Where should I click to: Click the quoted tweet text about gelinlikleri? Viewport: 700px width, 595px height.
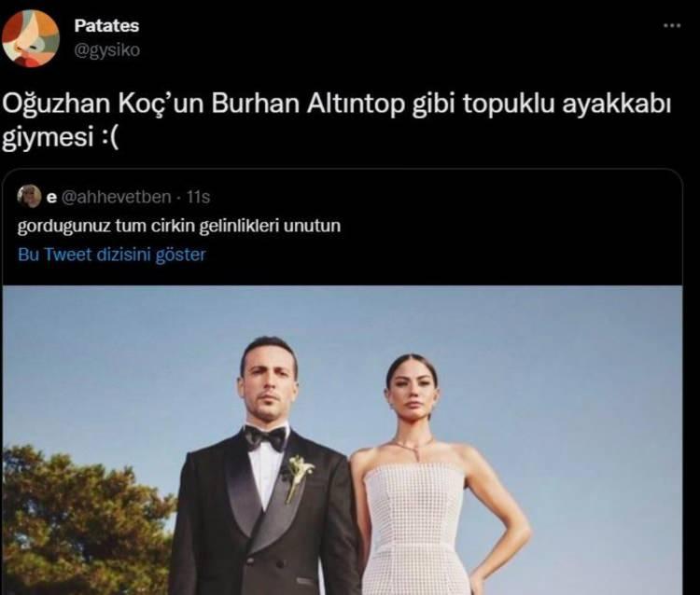(x=179, y=226)
